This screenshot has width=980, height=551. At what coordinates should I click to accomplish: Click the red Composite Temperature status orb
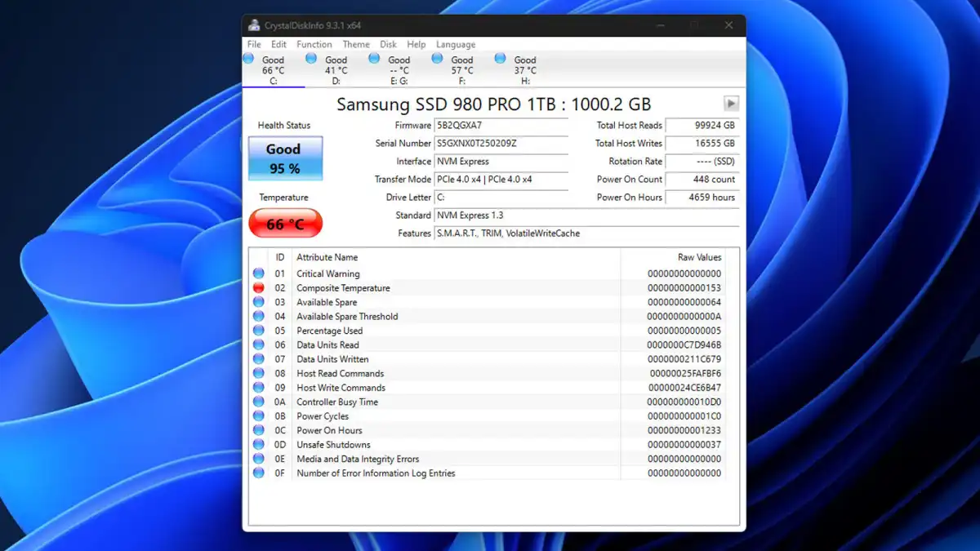click(x=259, y=288)
